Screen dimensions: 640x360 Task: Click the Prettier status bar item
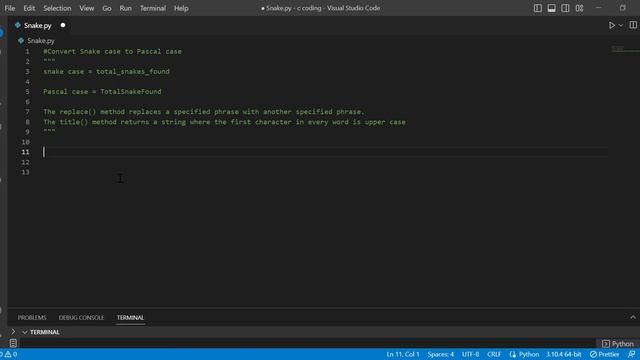604,354
